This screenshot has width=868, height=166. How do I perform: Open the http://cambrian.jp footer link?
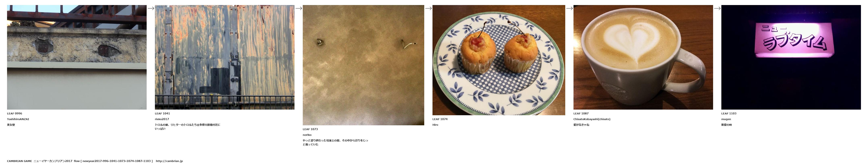[169, 161]
